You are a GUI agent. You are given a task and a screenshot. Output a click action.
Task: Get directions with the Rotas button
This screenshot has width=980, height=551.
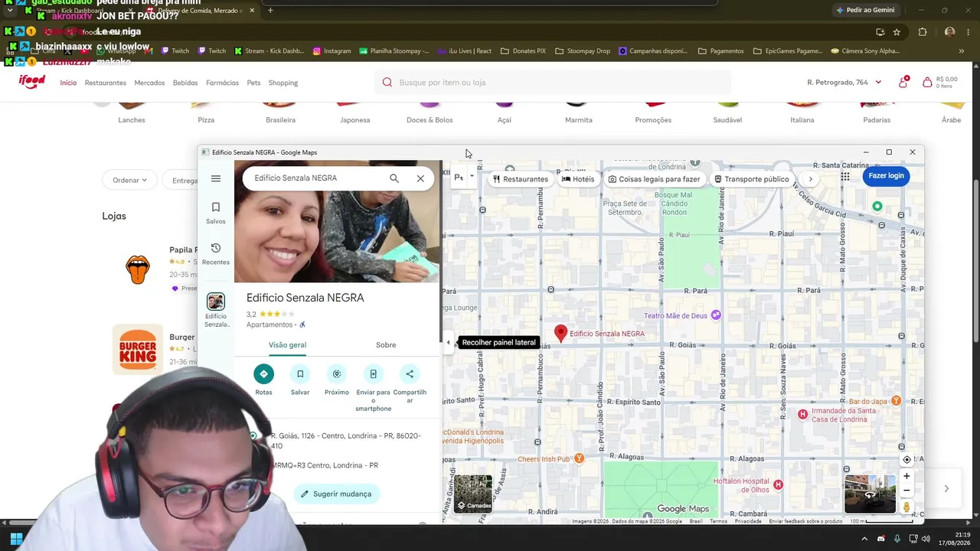[263, 380]
